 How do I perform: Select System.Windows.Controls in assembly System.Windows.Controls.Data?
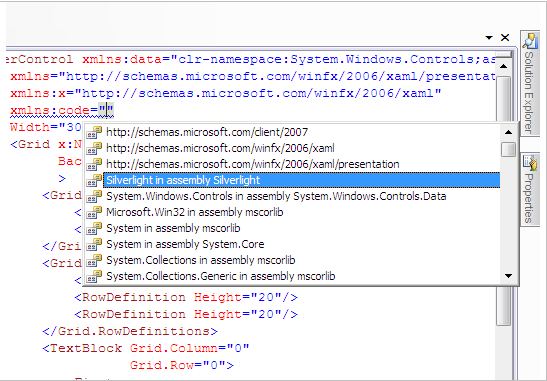pos(276,196)
